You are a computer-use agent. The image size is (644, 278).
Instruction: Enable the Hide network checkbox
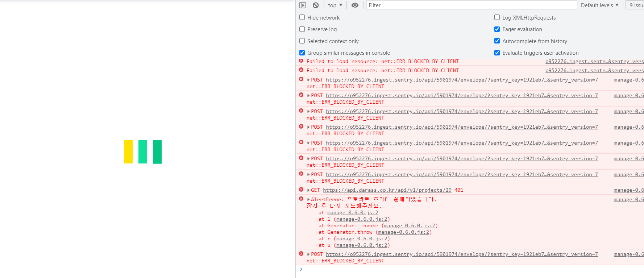[x=302, y=17]
